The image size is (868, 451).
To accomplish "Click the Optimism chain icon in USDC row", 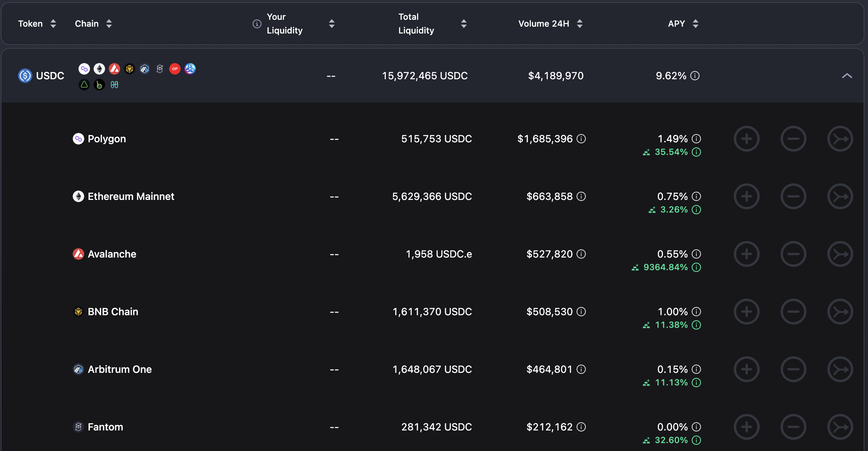I will tap(175, 69).
